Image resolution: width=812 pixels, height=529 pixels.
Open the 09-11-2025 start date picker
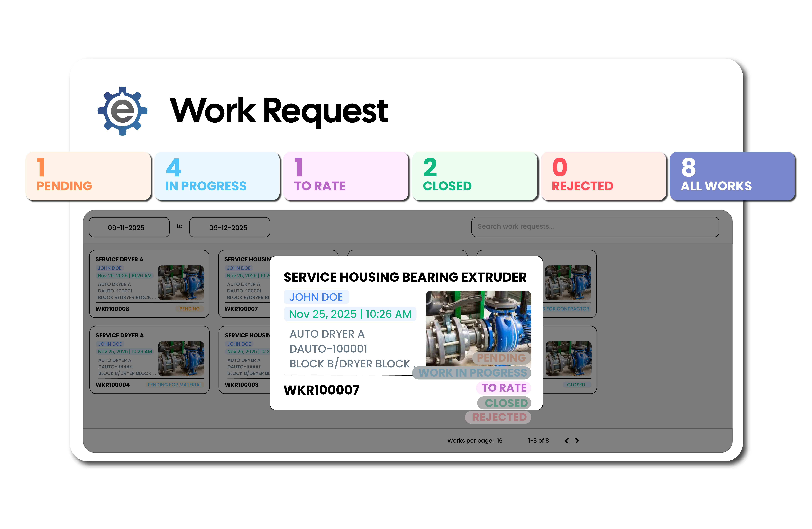(x=129, y=227)
